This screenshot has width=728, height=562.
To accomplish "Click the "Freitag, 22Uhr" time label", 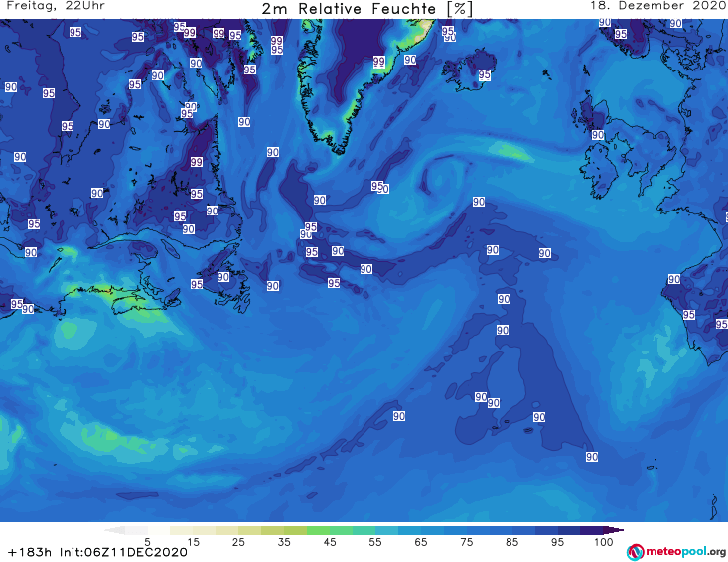I will 56,6.
